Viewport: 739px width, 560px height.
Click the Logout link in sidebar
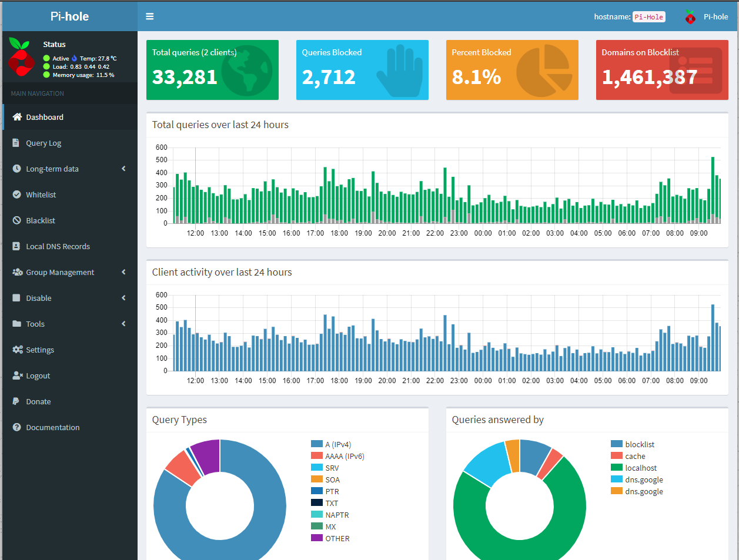point(38,375)
